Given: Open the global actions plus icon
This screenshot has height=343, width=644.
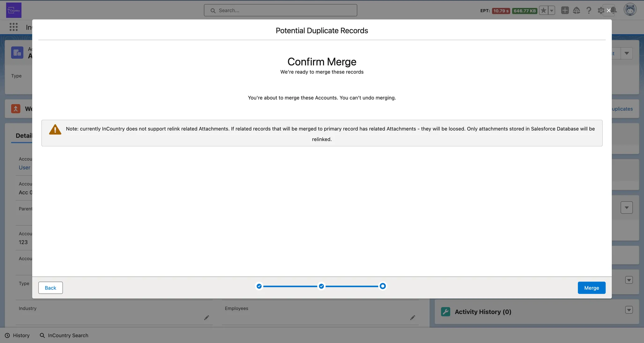Looking at the screenshot, I should (565, 10).
